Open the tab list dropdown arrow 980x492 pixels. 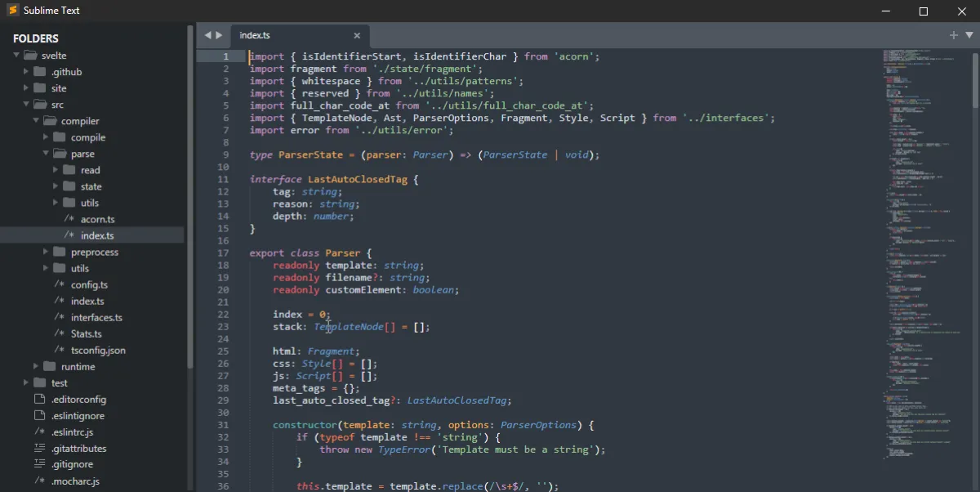coord(969,35)
